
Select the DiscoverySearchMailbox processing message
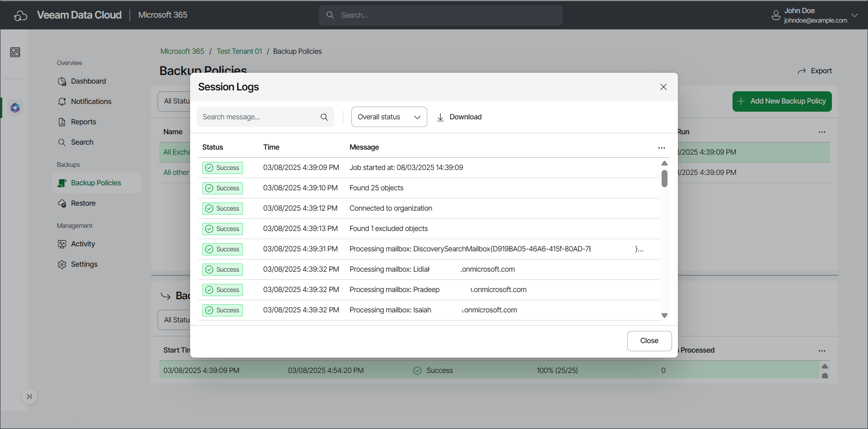point(496,249)
